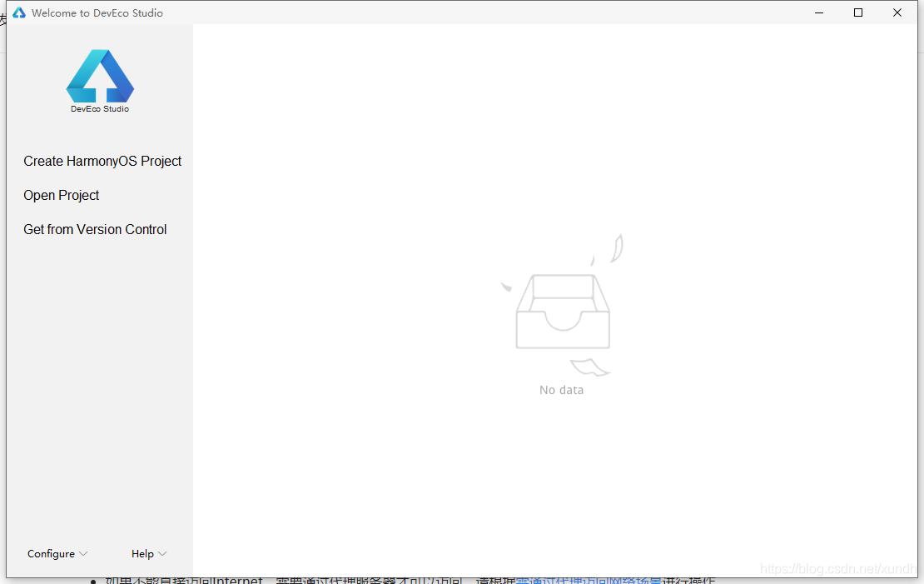Click the DevEco Studio logo

click(x=100, y=81)
